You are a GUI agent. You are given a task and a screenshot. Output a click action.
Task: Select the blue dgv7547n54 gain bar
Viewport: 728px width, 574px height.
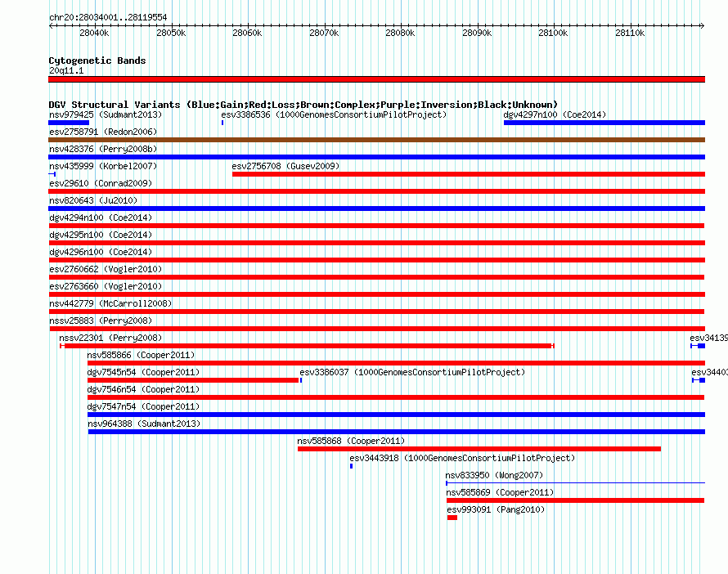(x=396, y=415)
